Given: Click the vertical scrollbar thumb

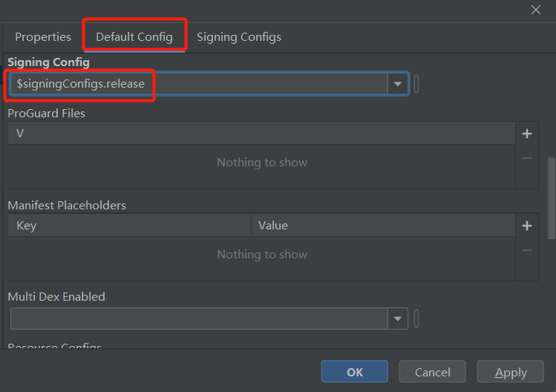Looking at the screenshot, I should (552, 197).
